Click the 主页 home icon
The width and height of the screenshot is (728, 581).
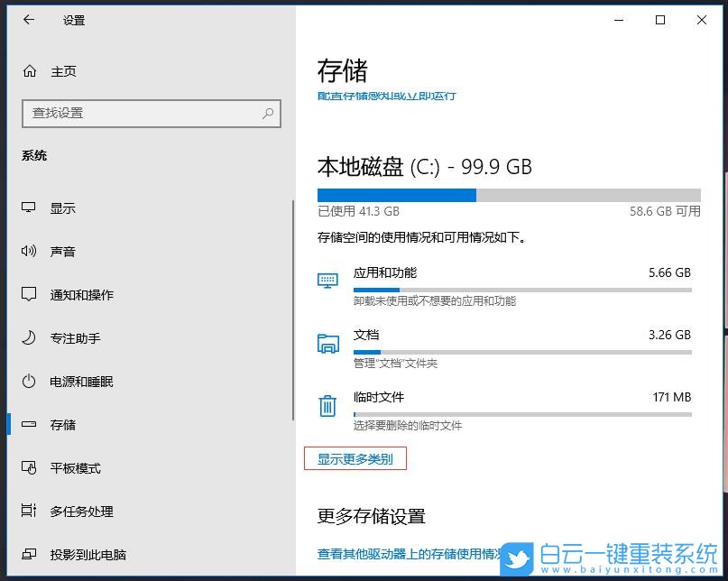[27, 70]
